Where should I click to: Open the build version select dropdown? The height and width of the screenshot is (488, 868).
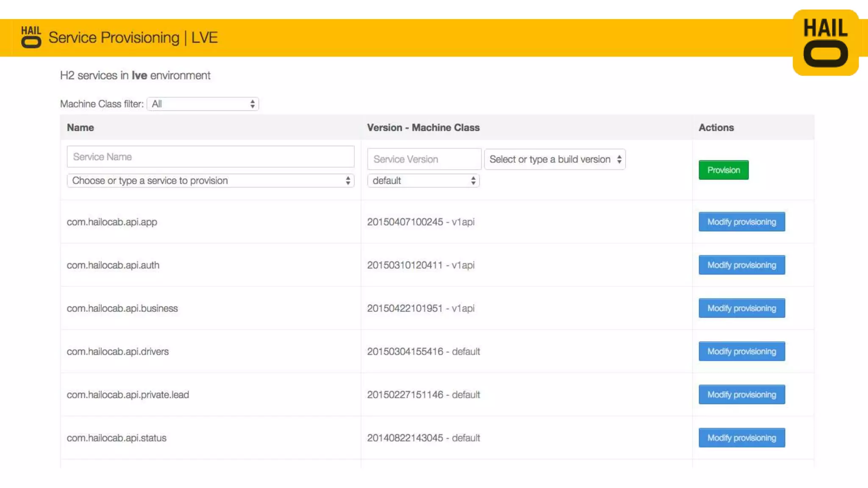coord(554,159)
